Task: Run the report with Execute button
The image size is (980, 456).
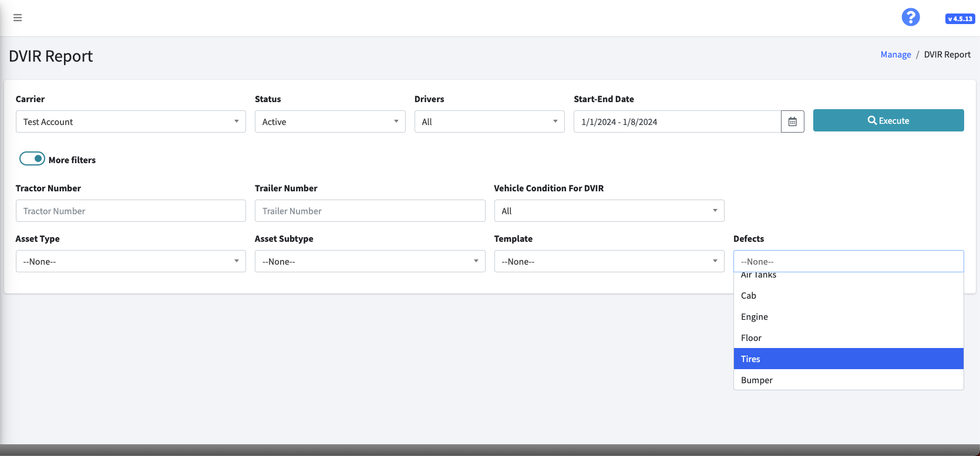Action: 888,120
